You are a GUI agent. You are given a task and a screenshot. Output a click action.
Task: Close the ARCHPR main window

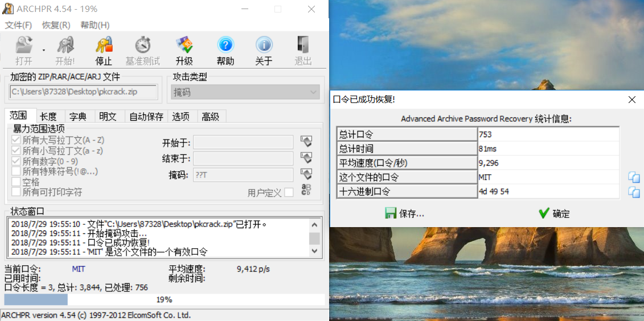pos(313,9)
